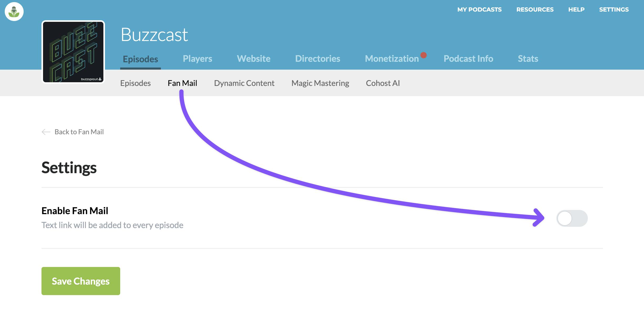Click the Save Changes button
This screenshot has width=644, height=309.
(81, 281)
